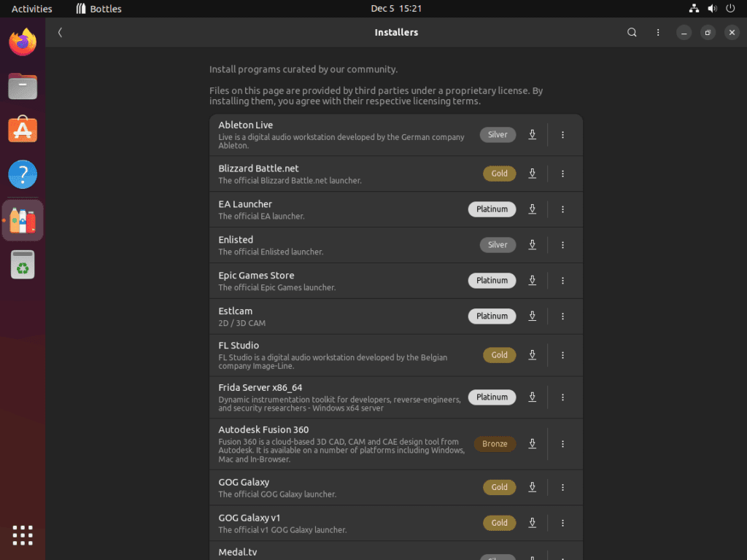
Task: Open the search icon in the header
Action: tap(632, 32)
